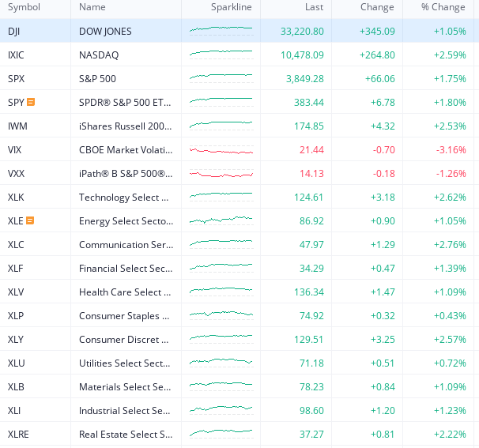Select Consumer Staples name
This screenshot has width=479, height=448.
pos(124,316)
